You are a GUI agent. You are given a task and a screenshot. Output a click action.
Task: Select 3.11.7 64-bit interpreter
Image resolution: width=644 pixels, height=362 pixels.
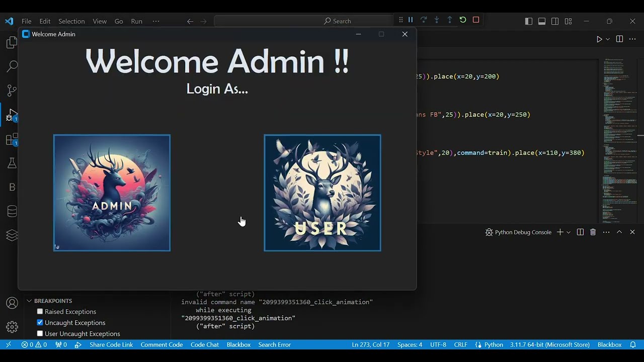[549, 345]
